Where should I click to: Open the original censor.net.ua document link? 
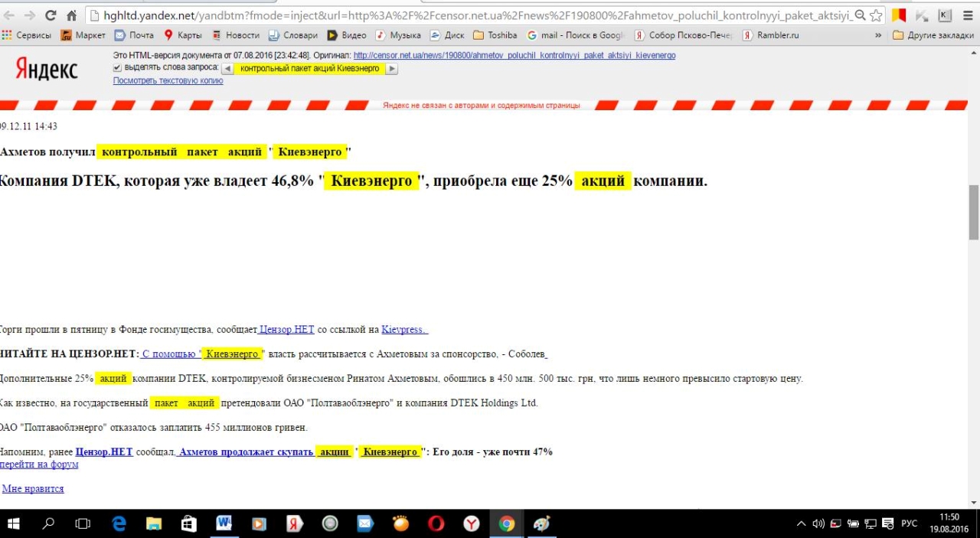click(x=514, y=55)
